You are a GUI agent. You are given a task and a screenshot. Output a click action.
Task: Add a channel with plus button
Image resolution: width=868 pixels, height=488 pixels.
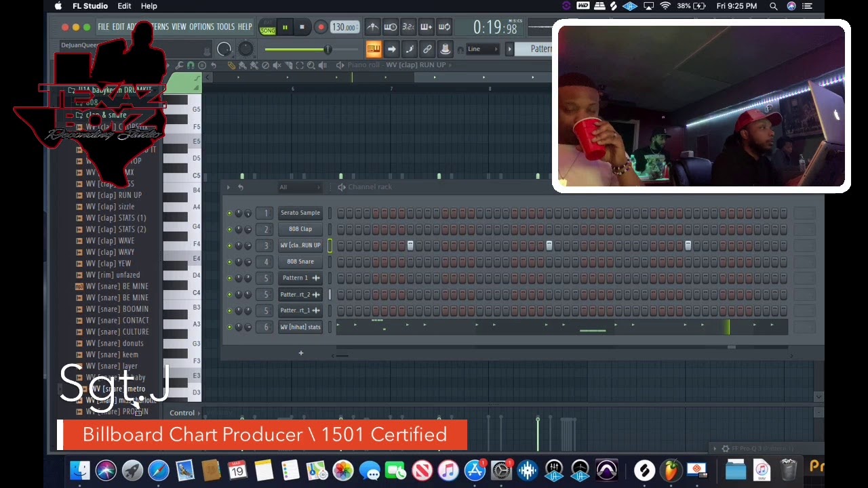coord(300,352)
